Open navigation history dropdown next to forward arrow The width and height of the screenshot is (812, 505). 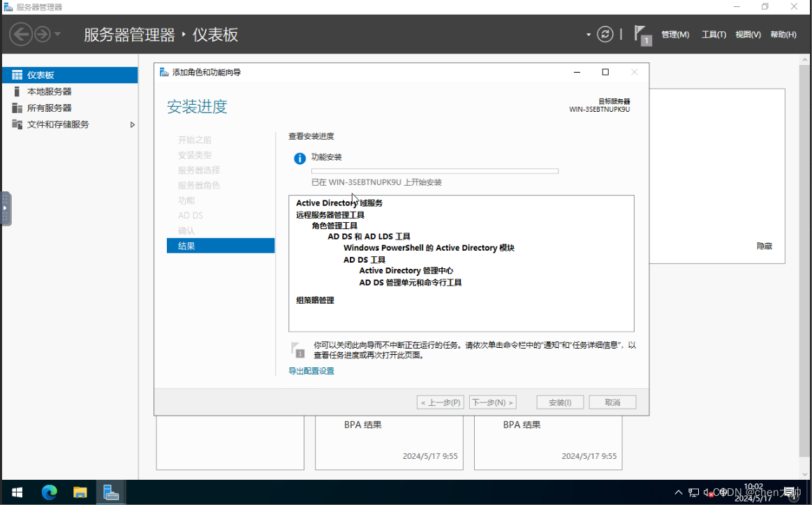[x=57, y=34]
